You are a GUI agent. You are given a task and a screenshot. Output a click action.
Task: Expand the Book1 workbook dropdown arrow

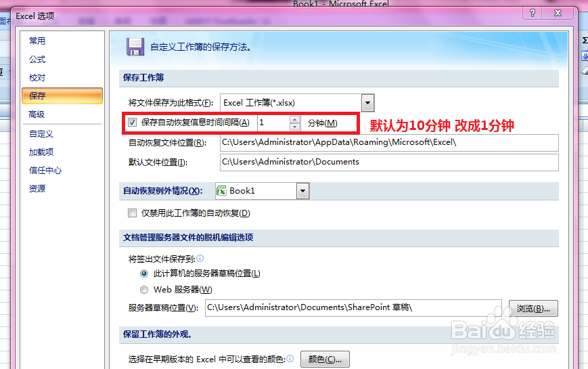click(302, 191)
